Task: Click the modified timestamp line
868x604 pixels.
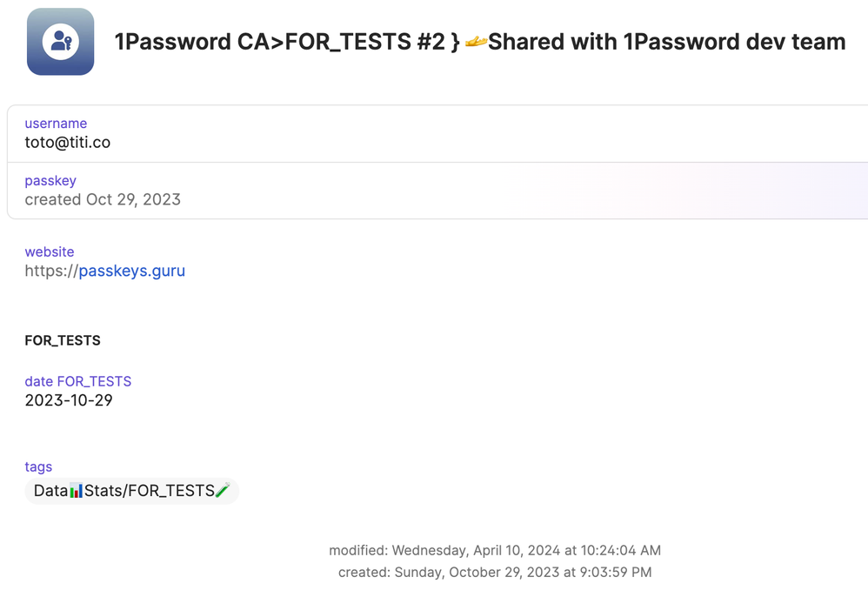Action: pyautogui.click(x=495, y=550)
